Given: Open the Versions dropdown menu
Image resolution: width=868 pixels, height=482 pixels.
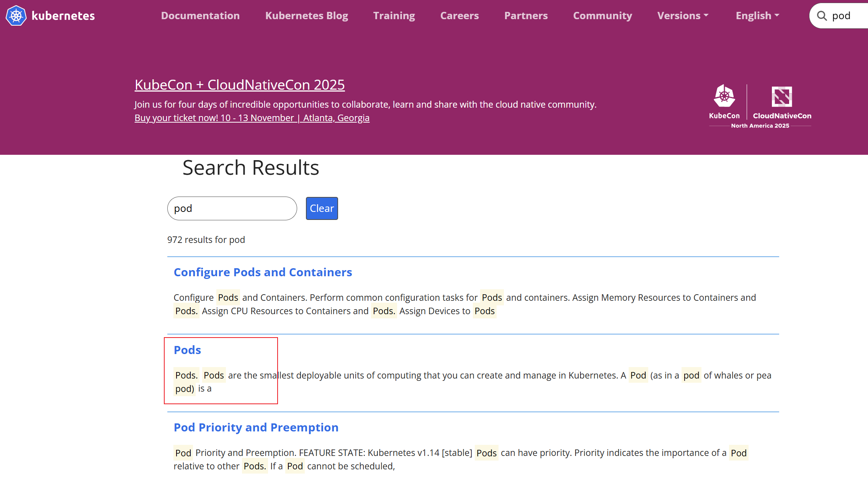Looking at the screenshot, I should 683,16.
